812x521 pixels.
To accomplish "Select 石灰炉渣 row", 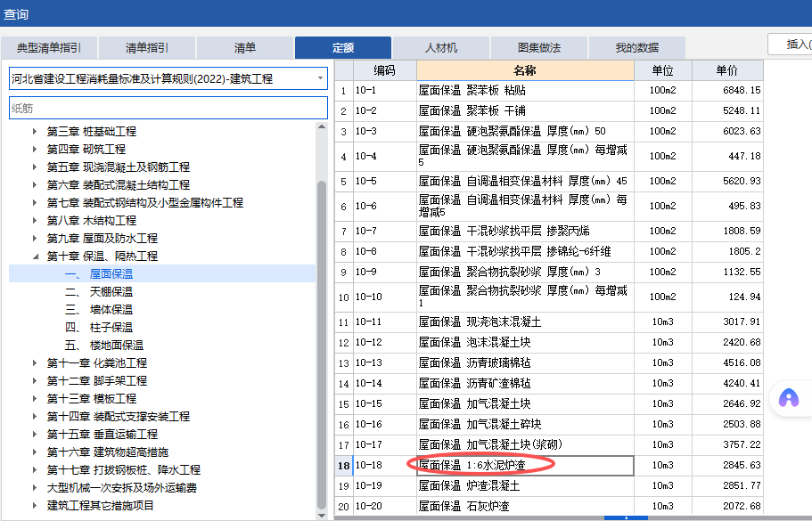I will [x=549, y=506].
